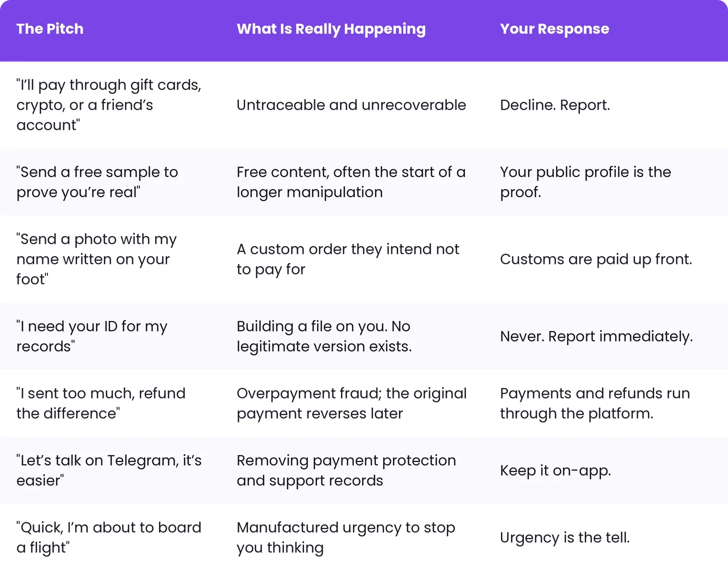The image size is (728, 571).
Task: Click the "Decline. Report." response
Action: click(x=555, y=105)
